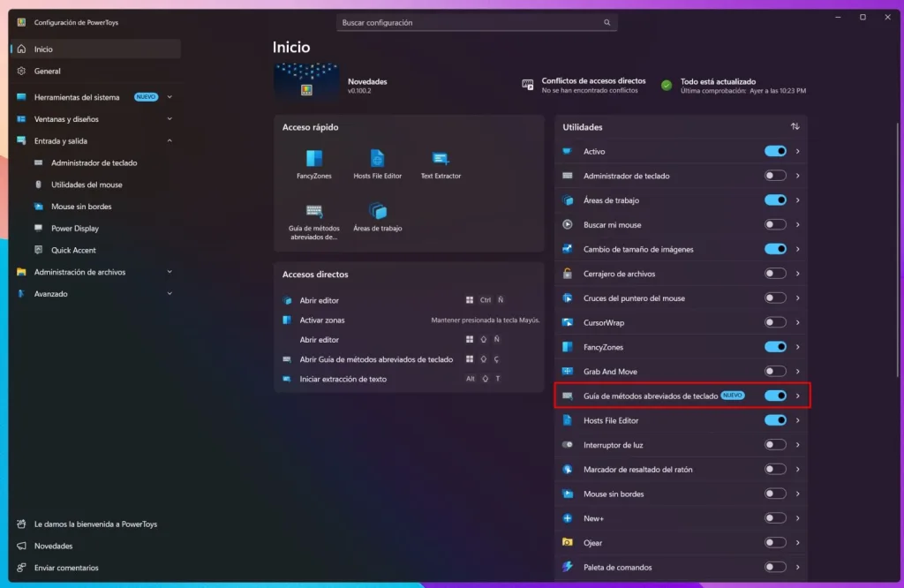Open Le damos la bienvenida a PowerToys
The height and width of the screenshot is (588, 904).
[95, 524]
